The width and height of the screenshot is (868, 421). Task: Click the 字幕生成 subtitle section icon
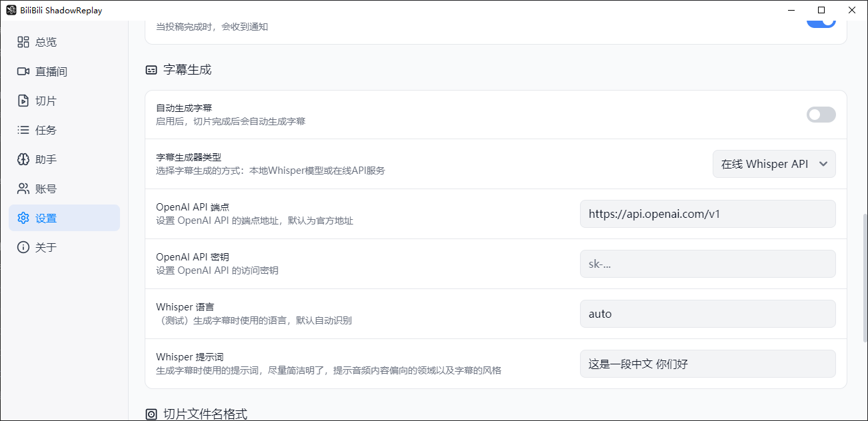(151, 69)
